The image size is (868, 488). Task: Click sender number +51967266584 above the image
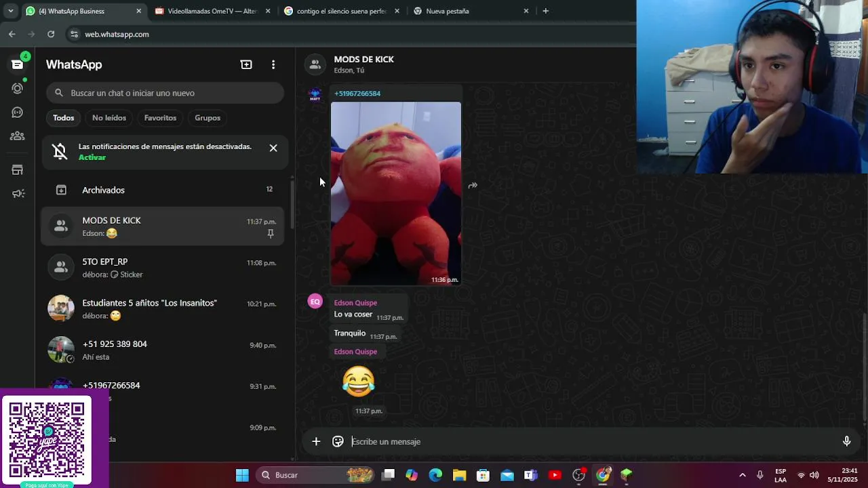[x=357, y=94]
